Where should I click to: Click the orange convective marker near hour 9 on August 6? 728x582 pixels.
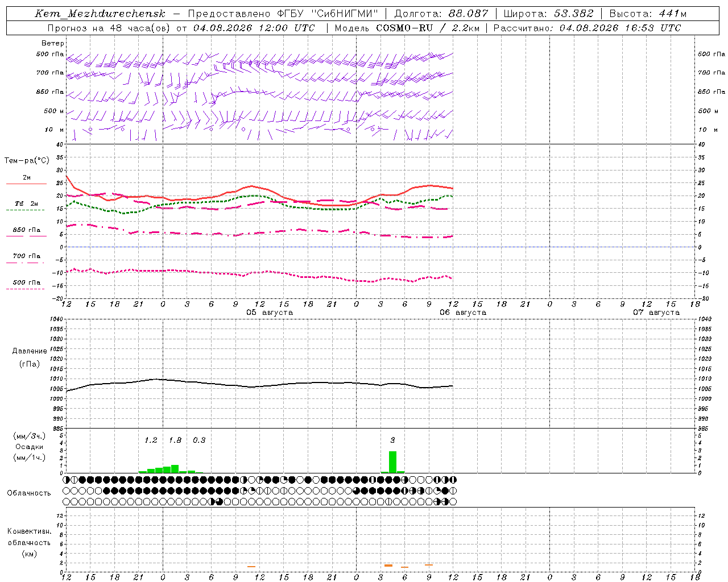click(x=429, y=564)
